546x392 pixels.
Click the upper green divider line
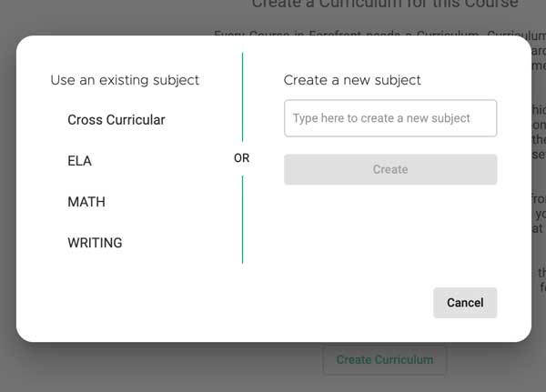(x=242, y=96)
